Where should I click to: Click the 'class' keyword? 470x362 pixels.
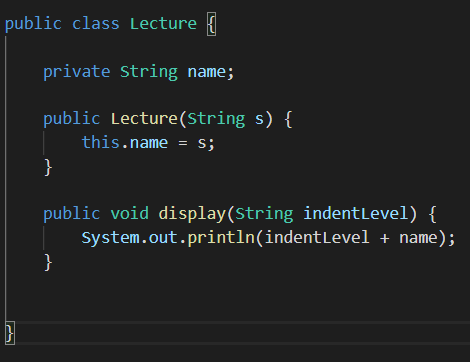96,24
